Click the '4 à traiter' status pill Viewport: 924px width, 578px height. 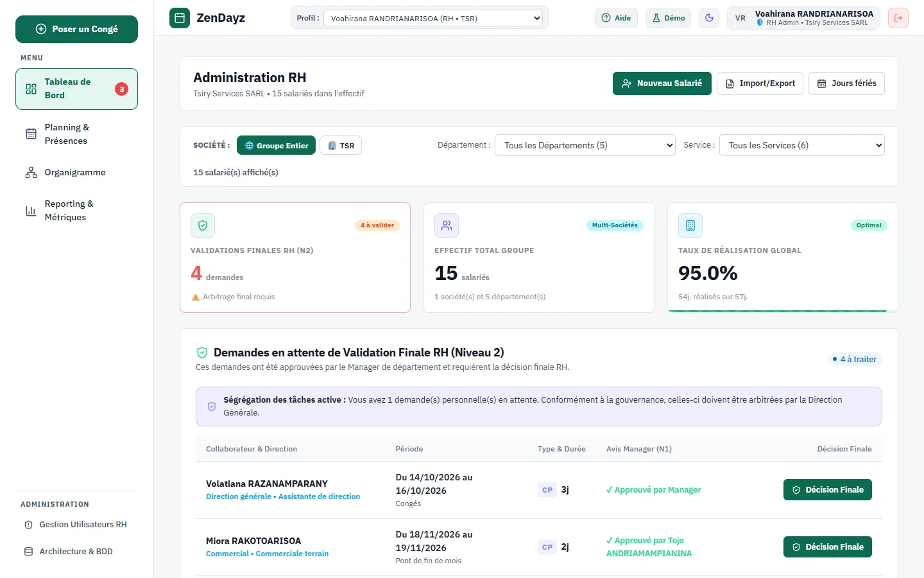pyautogui.click(x=855, y=360)
